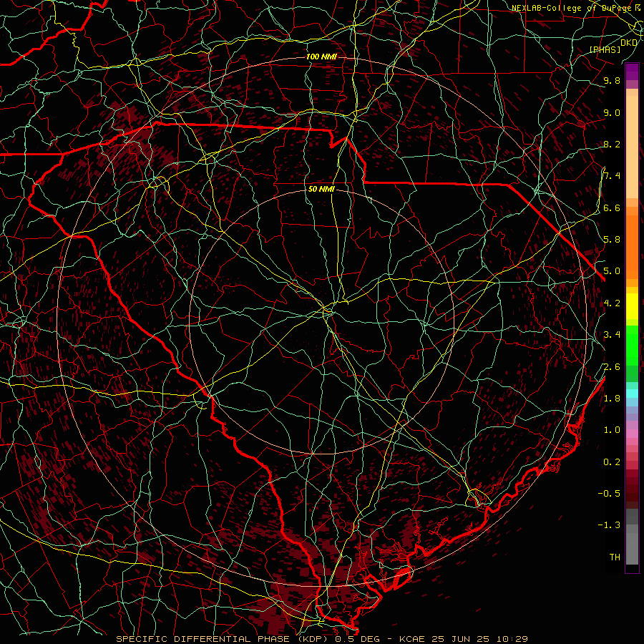Click the yellow band on the color bar
Image resolution: width=644 pixels, height=644 pixels.
pyautogui.click(x=632, y=306)
